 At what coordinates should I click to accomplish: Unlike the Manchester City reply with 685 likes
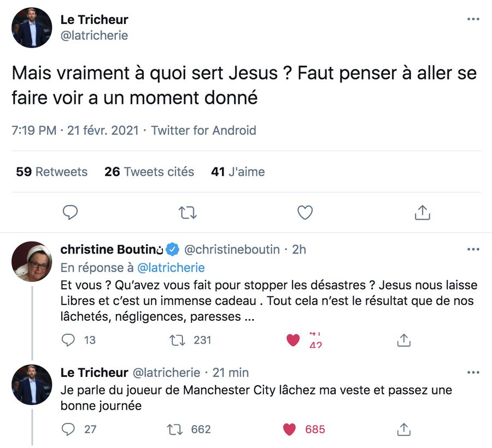[289, 429]
